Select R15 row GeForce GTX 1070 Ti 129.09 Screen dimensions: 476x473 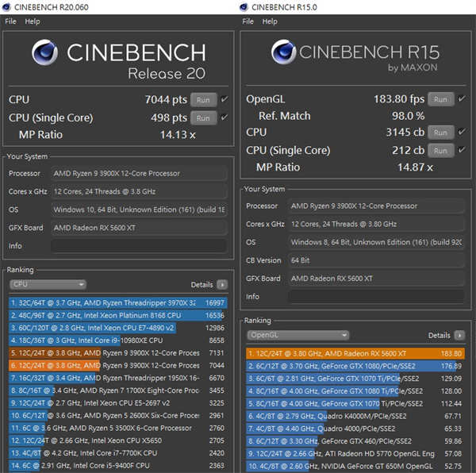(x=355, y=379)
